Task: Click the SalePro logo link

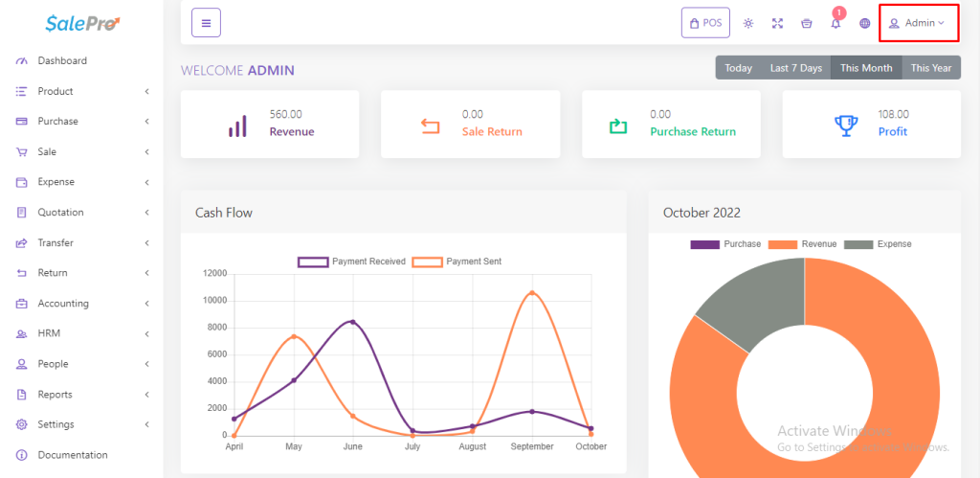Action: click(x=82, y=23)
